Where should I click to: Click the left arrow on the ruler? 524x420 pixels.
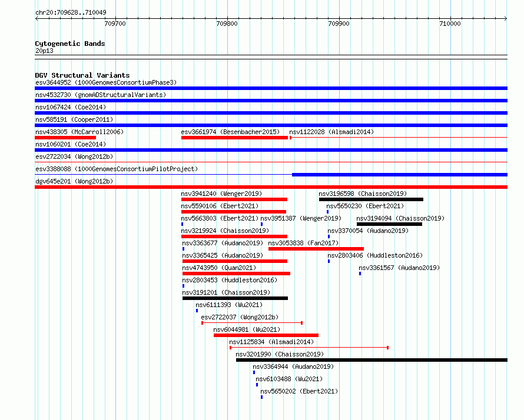click(37, 19)
